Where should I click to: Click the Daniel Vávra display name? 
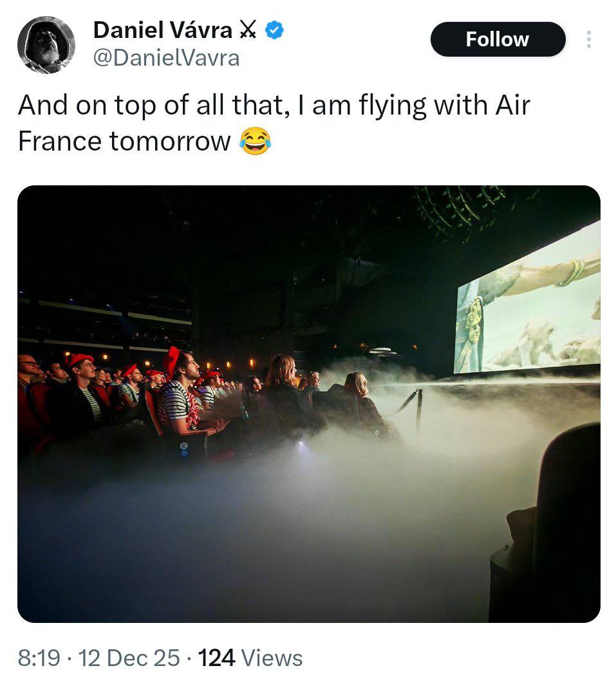coord(162,30)
